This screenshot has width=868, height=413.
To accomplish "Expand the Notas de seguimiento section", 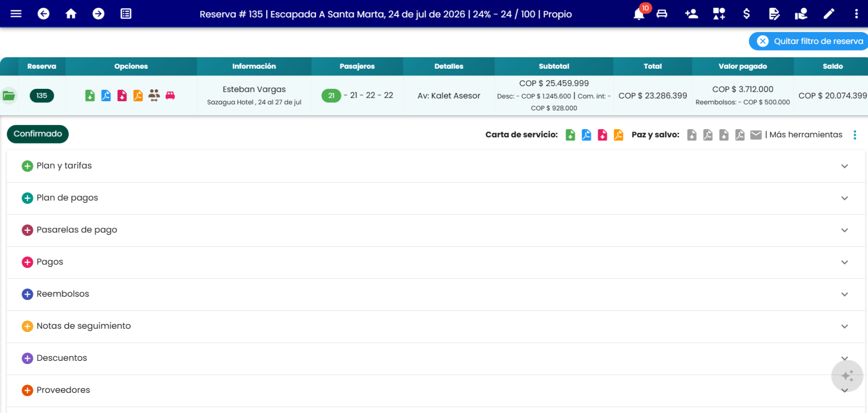I will pyautogui.click(x=436, y=326).
